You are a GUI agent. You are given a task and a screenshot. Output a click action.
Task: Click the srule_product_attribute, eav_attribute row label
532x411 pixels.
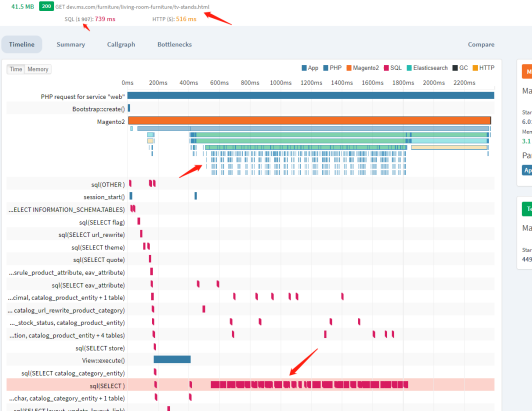(67, 273)
